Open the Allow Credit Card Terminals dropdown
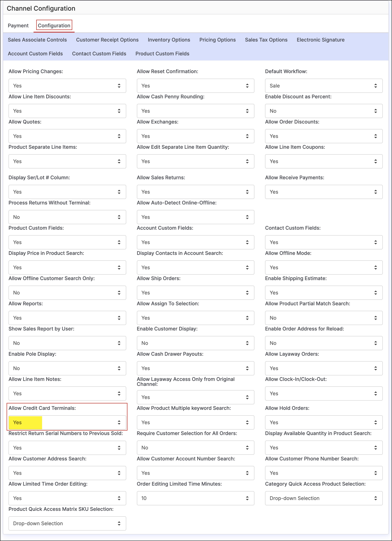The height and width of the screenshot is (541, 392). (x=67, y=422)
